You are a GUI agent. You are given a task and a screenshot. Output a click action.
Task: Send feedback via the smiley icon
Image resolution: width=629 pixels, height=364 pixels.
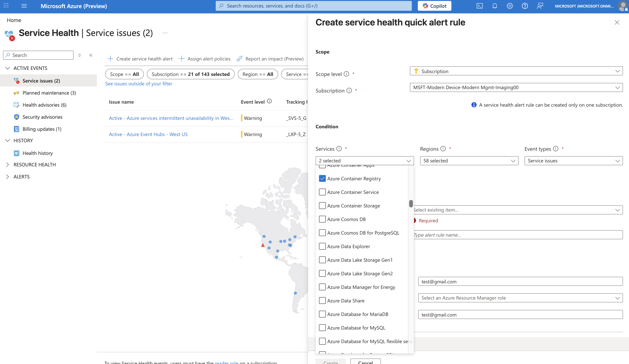(x=540, y=6)
